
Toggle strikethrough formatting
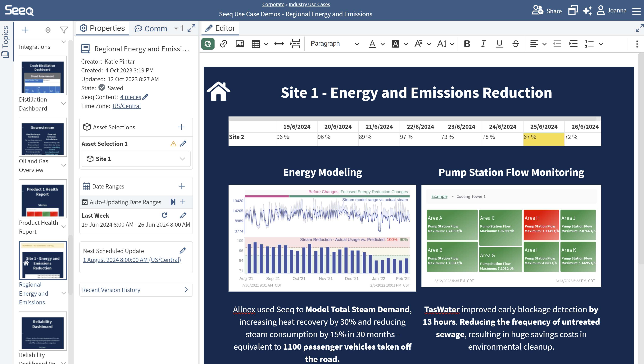[515, 44]
